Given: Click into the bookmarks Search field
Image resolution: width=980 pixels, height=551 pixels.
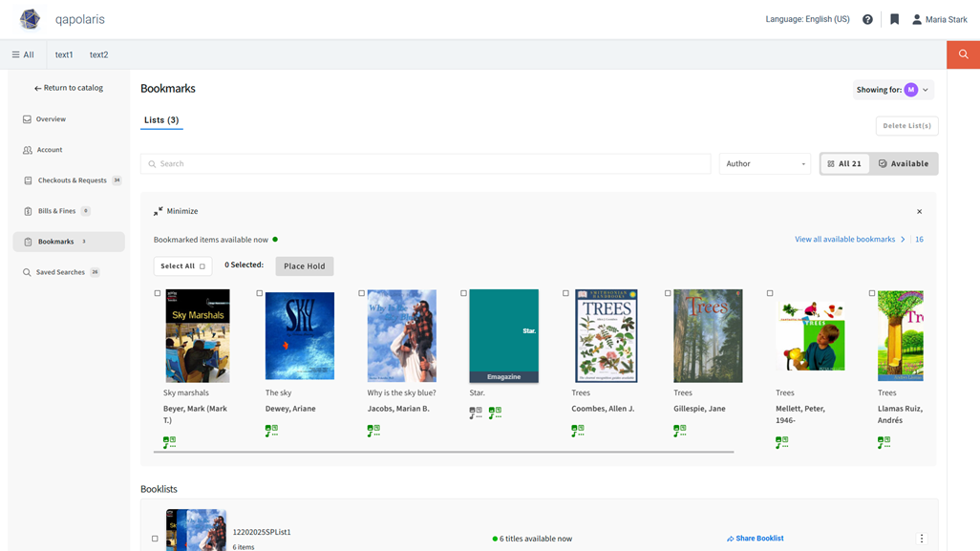Looking at the screenshot, I should pyautogui.click(x=426, y=163).
